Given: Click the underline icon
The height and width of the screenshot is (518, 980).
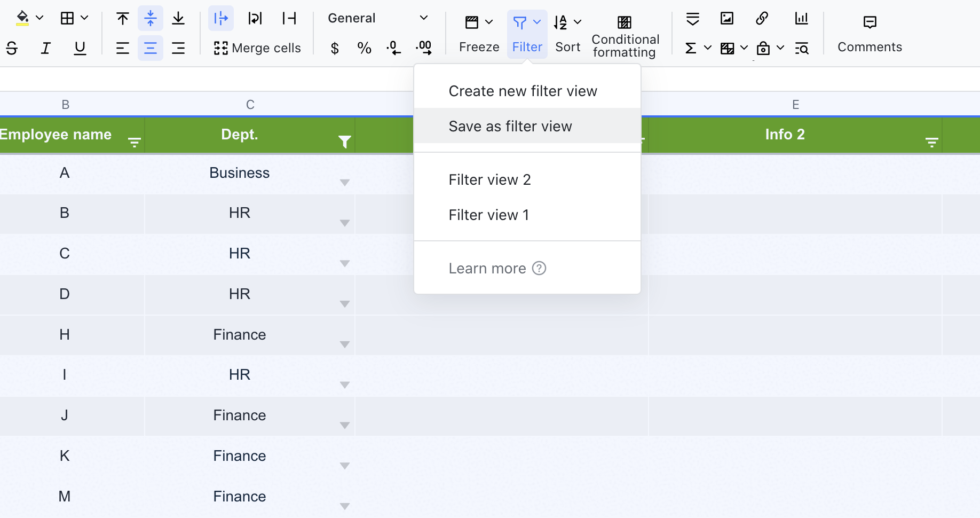Looking at the screenshot, I should [80, 48].
